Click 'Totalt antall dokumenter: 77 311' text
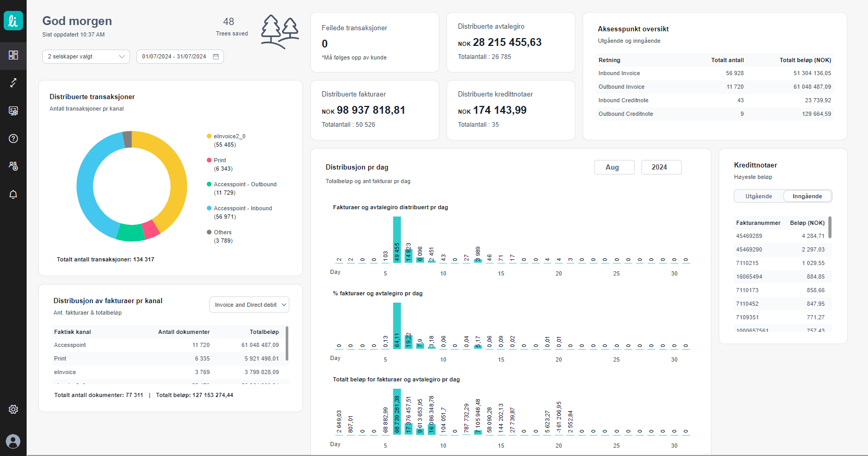This screenshot has height=456, width=868. click(x=99, y=395)
